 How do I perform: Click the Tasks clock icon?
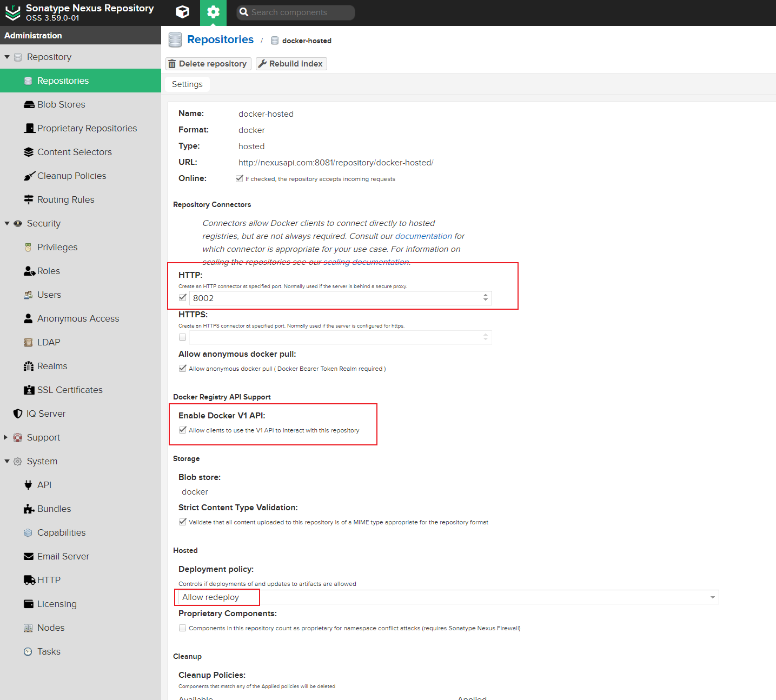[x=28, y=651]
